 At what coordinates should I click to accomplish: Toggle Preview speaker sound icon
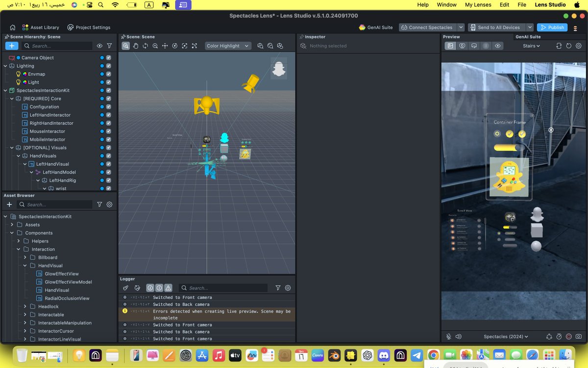click(459, 337)
